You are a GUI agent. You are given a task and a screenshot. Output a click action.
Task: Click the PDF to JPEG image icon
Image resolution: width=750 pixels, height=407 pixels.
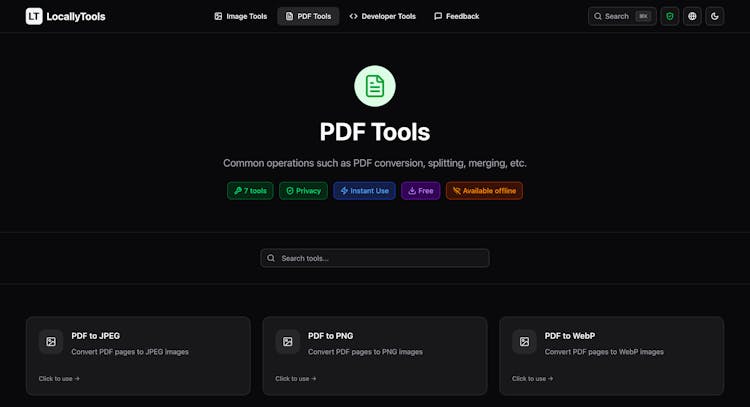coord(51,342)
